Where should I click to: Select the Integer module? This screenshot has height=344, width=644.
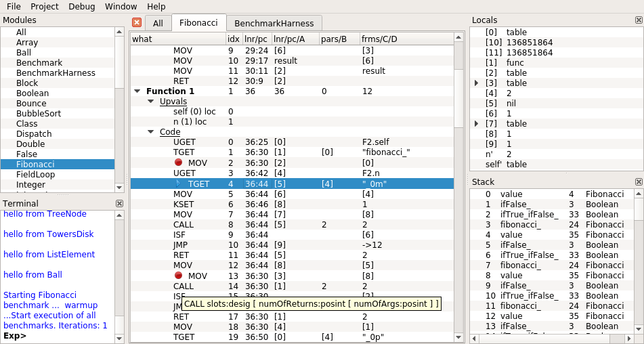tap(58, 185)
